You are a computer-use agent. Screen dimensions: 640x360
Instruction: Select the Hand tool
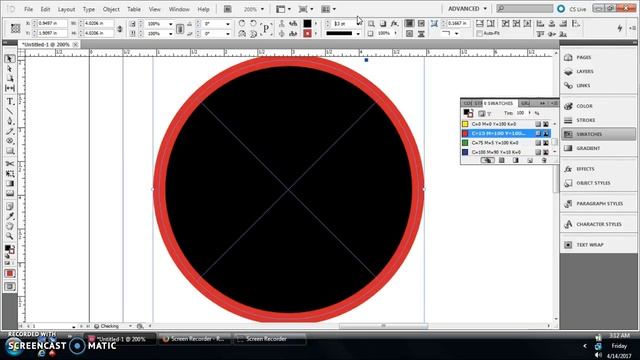click(x=10, y=226)
